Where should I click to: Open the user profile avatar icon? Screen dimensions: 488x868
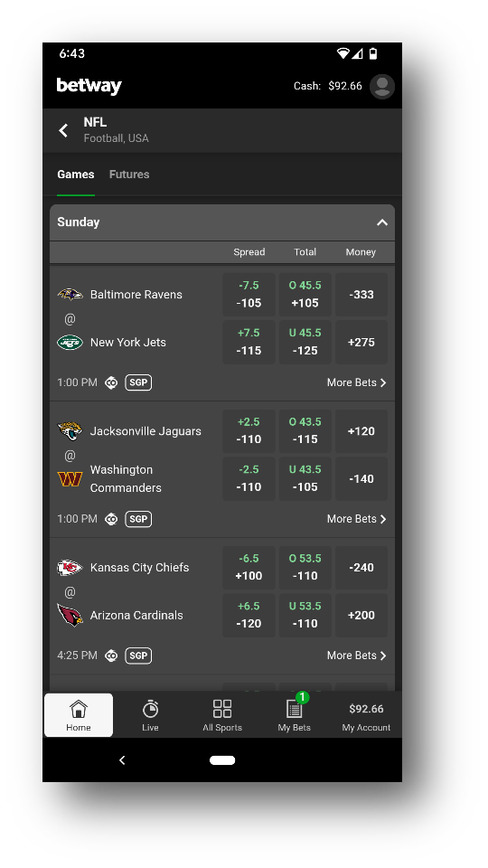click(381, 87)
